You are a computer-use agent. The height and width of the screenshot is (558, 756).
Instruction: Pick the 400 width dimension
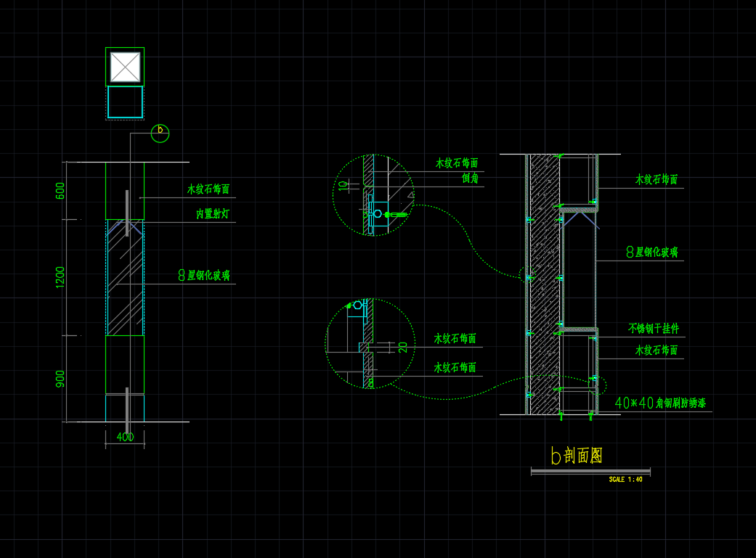click(125, 437)
